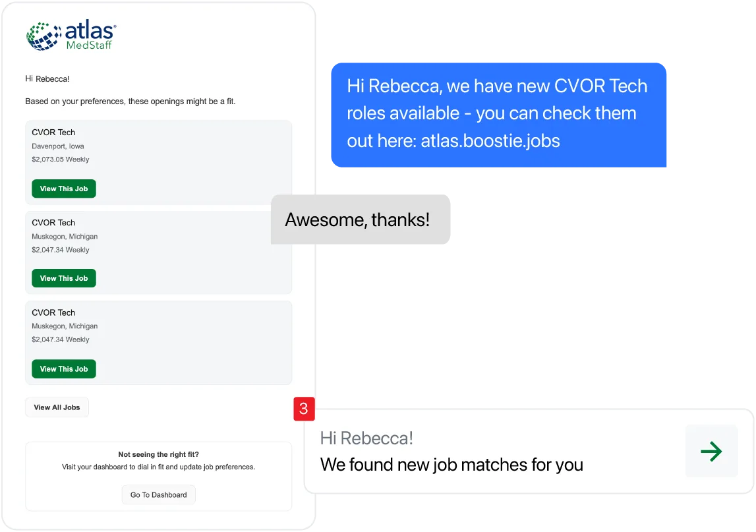View the Davenport, Iowa job
Viewport: 756px width, 532px height.
point(64,189)
